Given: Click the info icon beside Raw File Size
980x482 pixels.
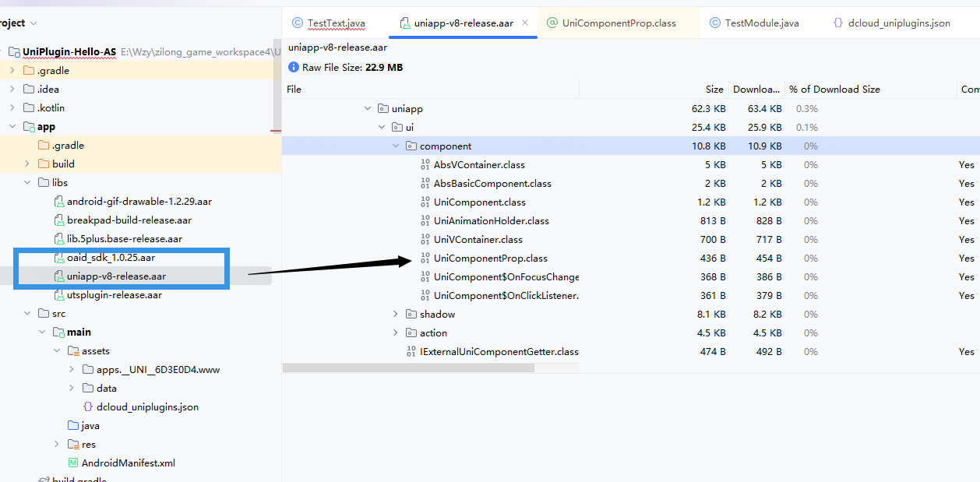Looking at the screenshot, I should tap(294, 68).
